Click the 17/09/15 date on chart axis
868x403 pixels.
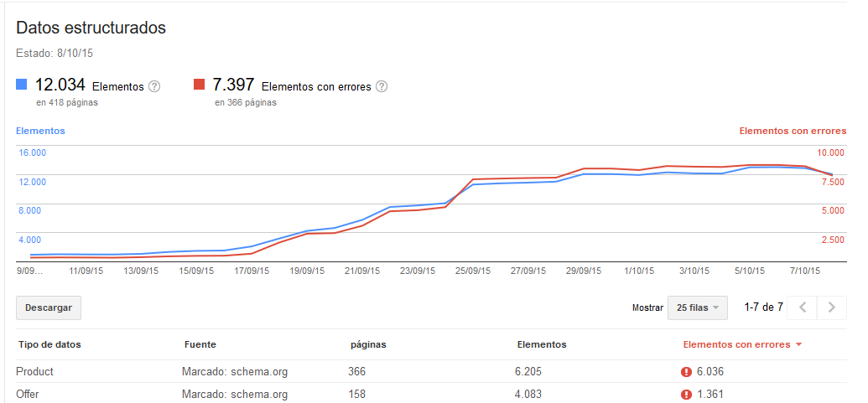point(252,271)
